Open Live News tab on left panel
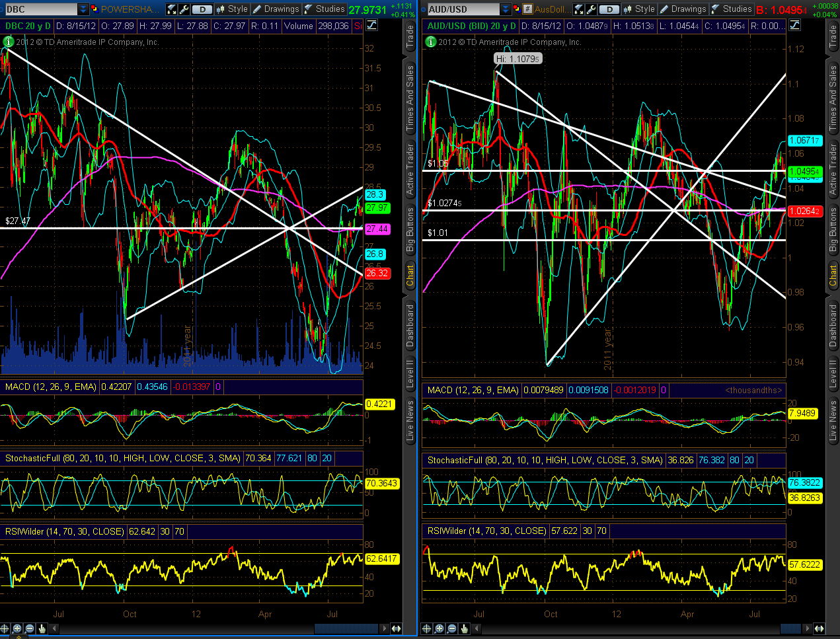 (x=410, y=420)
